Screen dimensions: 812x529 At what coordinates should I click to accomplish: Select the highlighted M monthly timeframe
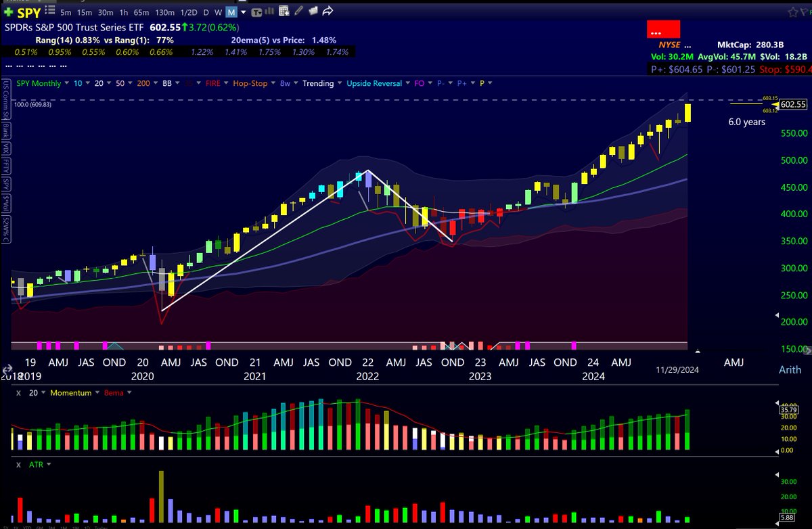click(x=231, y=13)
